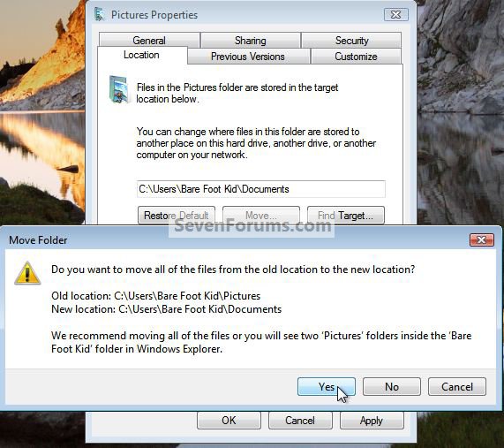
Task: Cancel the Move Folder dialog
Action: tap(457, 386)
